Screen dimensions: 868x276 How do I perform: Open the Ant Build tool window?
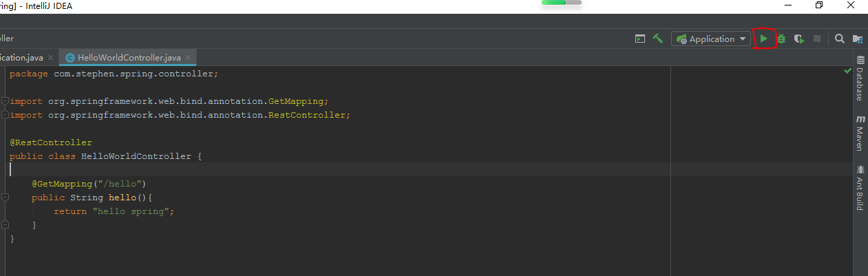tap(860, 187)
